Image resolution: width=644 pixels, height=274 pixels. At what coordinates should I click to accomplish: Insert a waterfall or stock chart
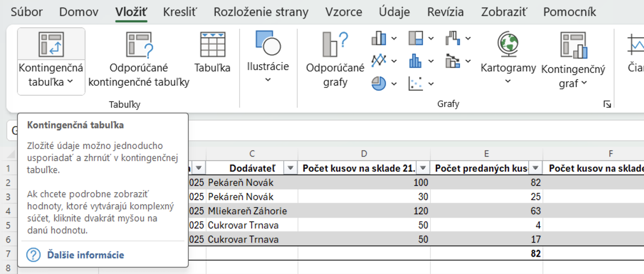coord(452,38)
